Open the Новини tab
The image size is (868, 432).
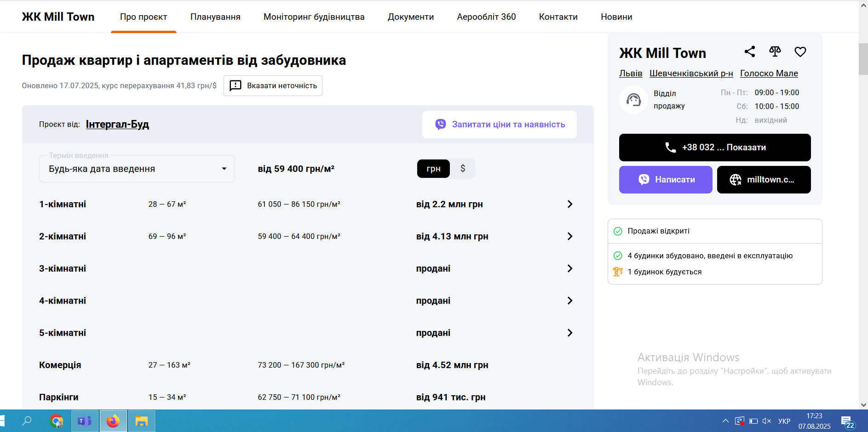[x=616, y=17]
